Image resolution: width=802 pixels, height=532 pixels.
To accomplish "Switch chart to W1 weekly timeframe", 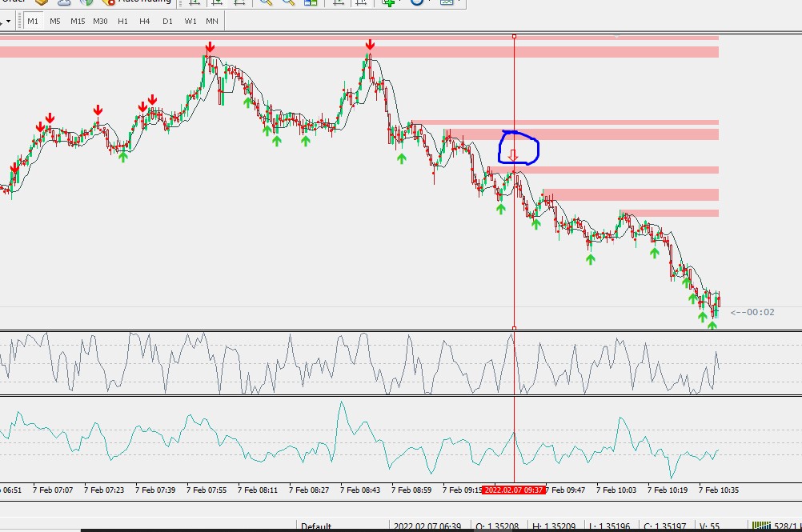I will click(190, 21).
